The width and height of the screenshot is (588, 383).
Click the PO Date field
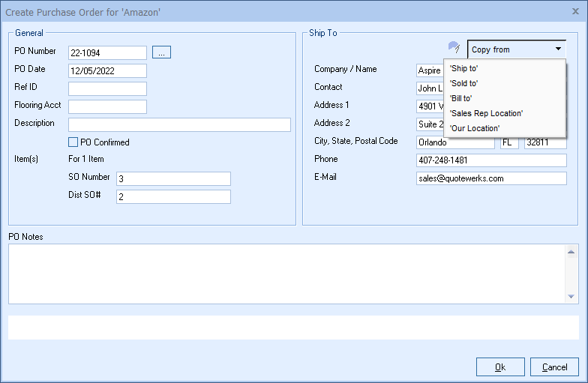(107, 70)
